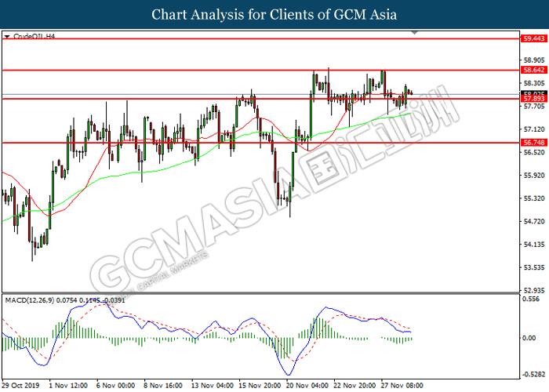Select the 56.748 red price level label

pyautogui.click(x=534, y=143)
